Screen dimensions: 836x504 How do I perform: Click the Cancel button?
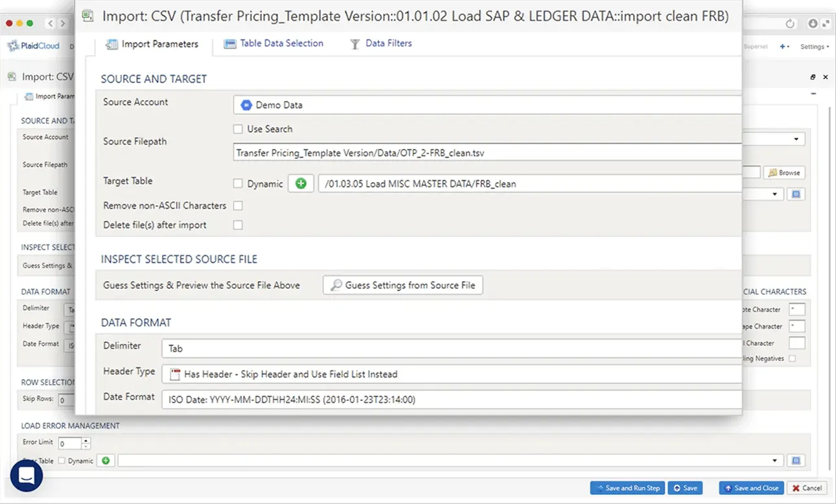pyautogui.click(x=807, y=488)
